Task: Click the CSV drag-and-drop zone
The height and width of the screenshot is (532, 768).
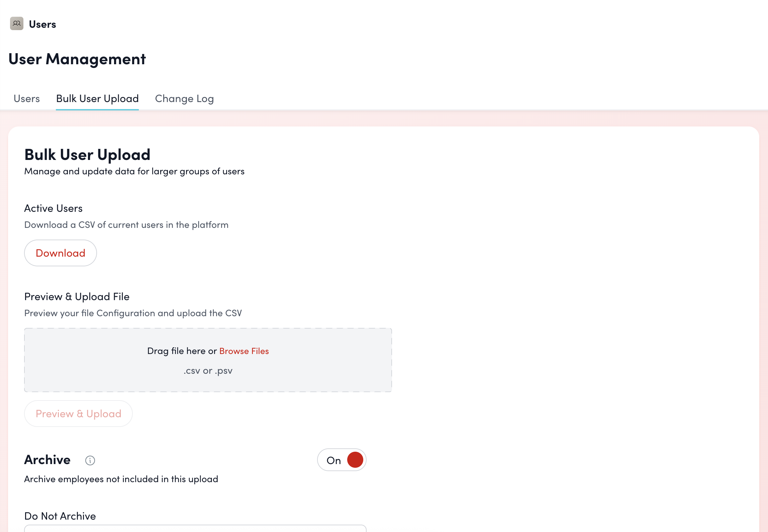Action: pyautogui.click(x=208, y=360)
